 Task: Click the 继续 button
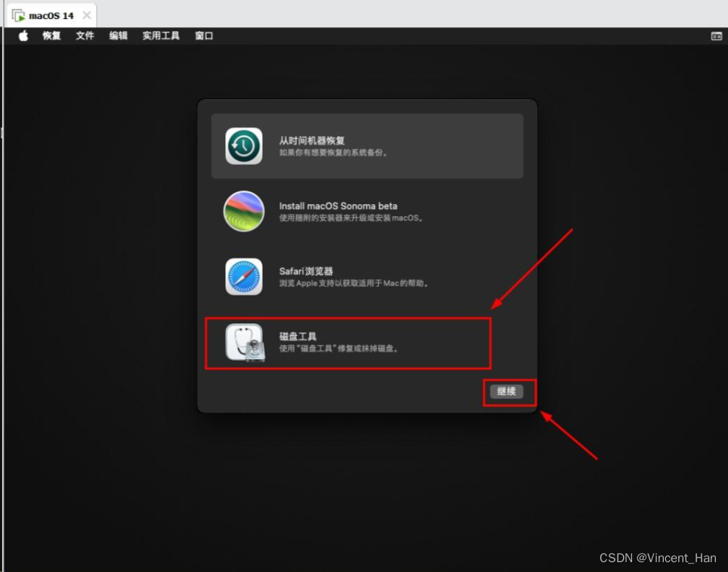point(507,391)
